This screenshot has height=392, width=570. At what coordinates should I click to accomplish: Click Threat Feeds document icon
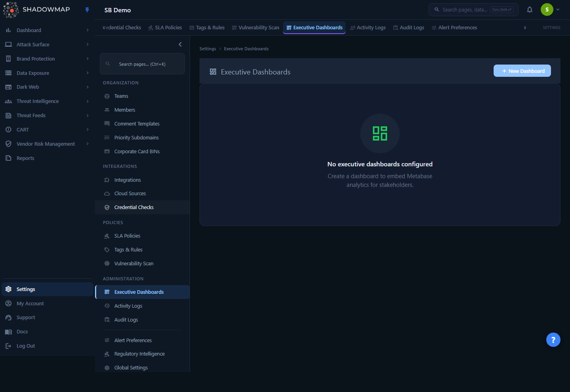[x=8, y=116]
